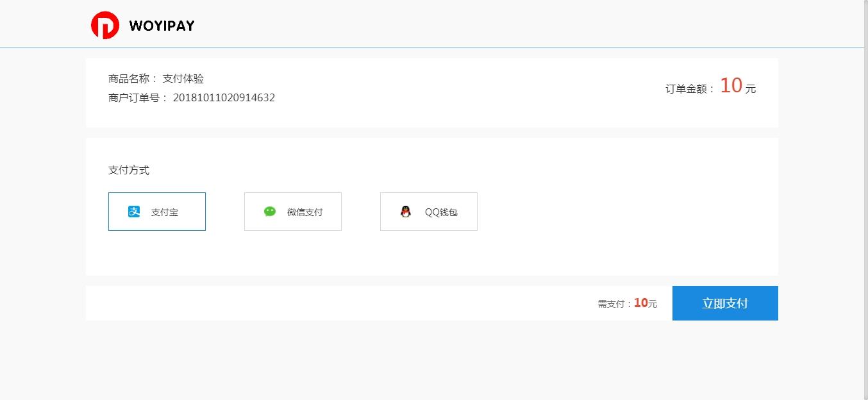The width and height of the screenshot is (868, 400).
Task: Click the large red order amount 10
Action: click(x=731, y=85)
